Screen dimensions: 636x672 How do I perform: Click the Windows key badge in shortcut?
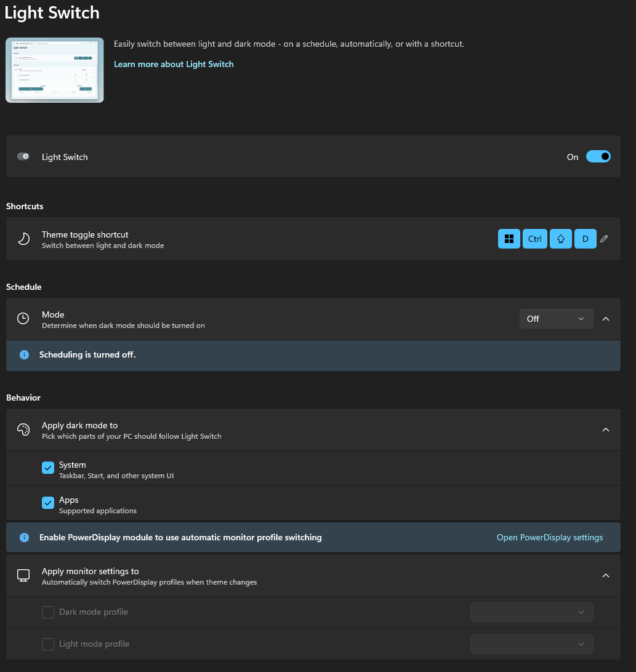(509, 239)
